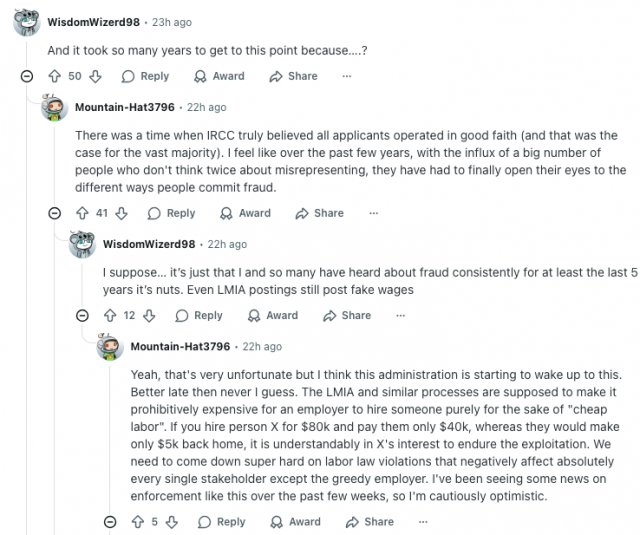Upvote the Mountain-Hat3796 comment with 41 points
The image size is (640, 535).
pos(83,213)
